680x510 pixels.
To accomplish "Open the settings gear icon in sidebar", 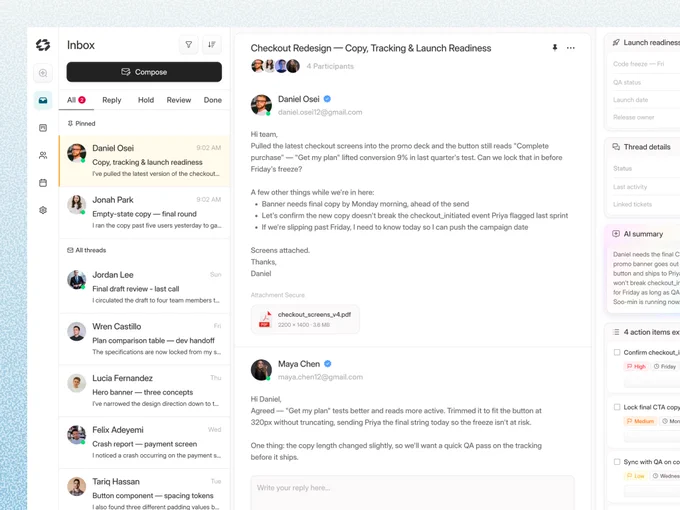I will coord(43,210).
